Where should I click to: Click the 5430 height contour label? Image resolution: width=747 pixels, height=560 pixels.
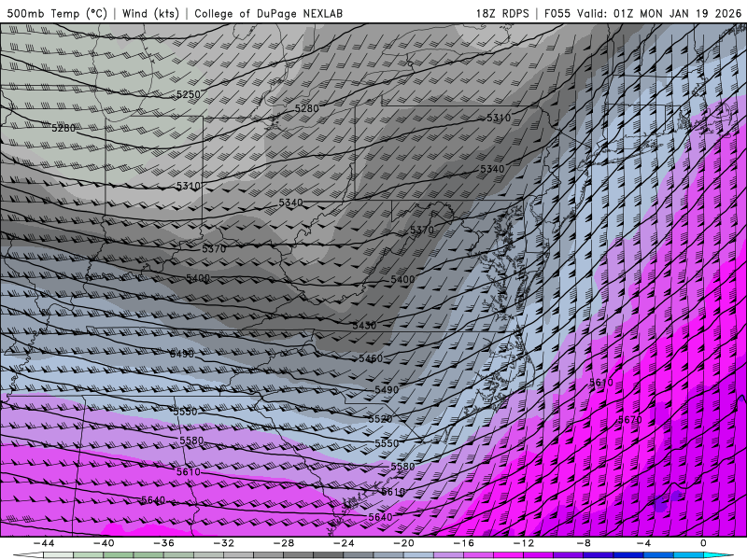click(x=364, y=326)
